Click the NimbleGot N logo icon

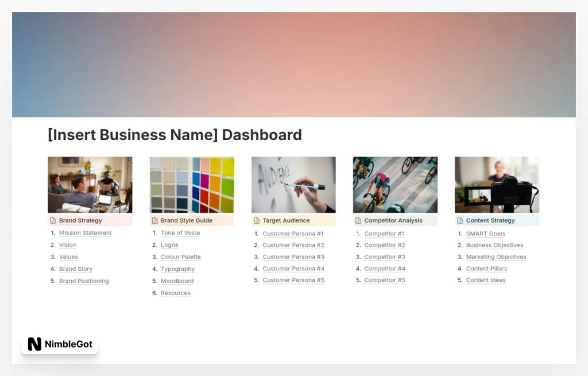tap(34, 344)
